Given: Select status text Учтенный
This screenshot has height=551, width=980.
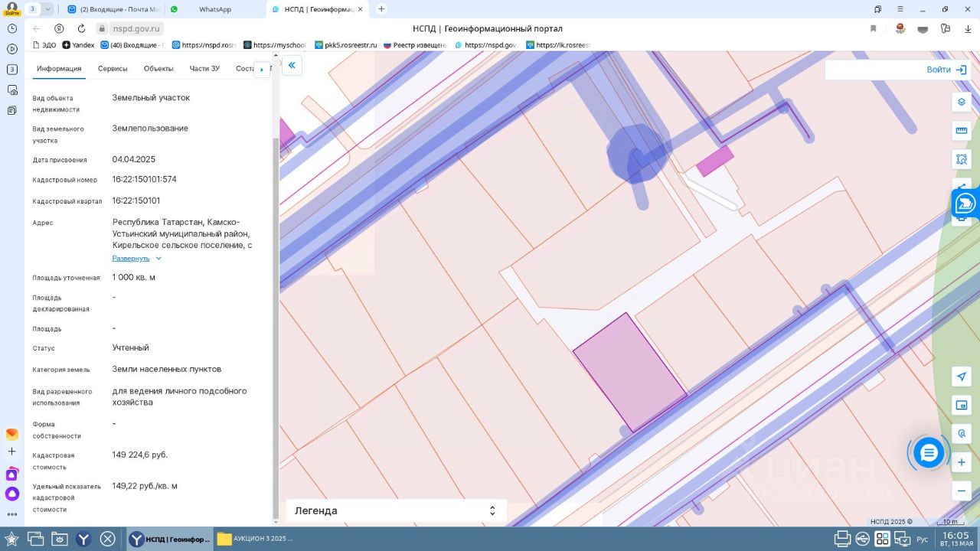Looking at the screenshot, I should tap(131, 347).
